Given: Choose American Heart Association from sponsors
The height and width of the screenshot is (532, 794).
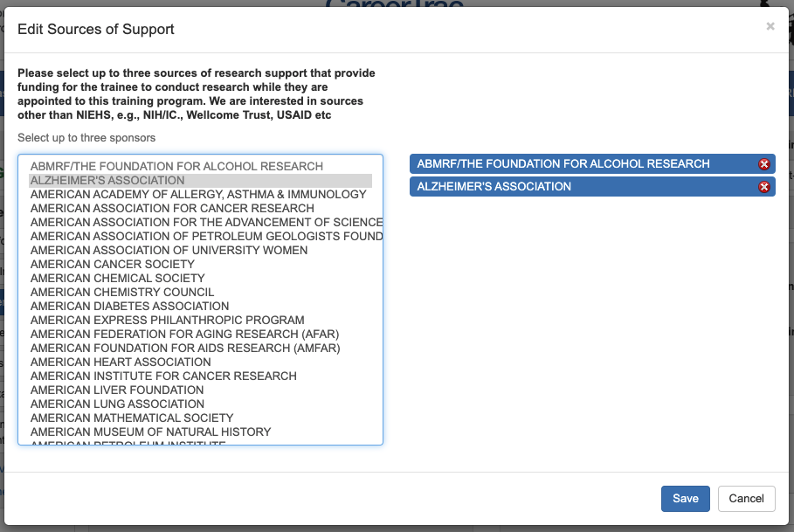Looking at the screenshot, I should click(x=121, y=362).
